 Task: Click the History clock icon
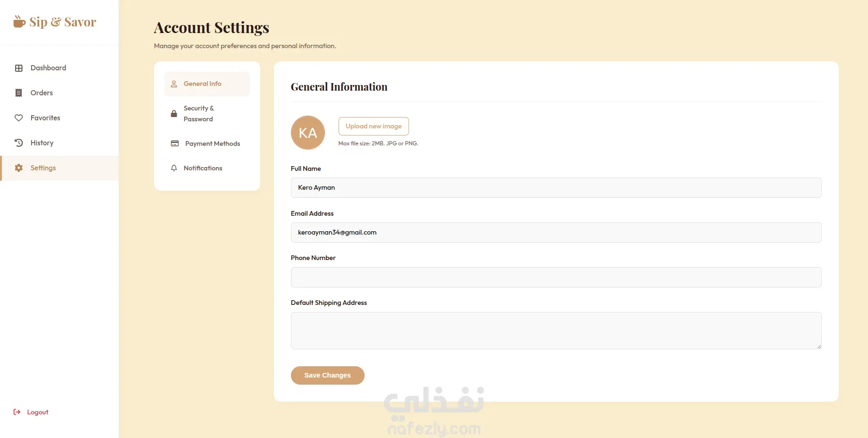[19, 143]
